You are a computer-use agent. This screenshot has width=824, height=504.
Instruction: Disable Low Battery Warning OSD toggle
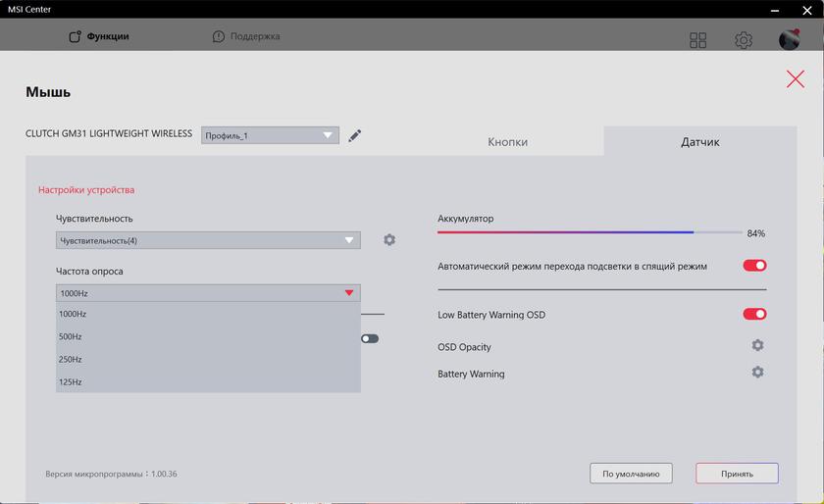[754, 315]
